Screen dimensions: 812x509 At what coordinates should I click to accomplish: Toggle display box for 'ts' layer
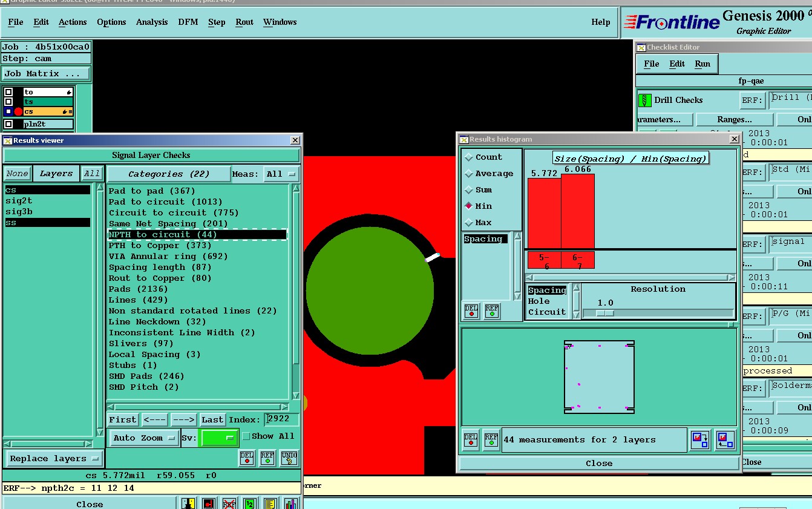tap(8, 102)
